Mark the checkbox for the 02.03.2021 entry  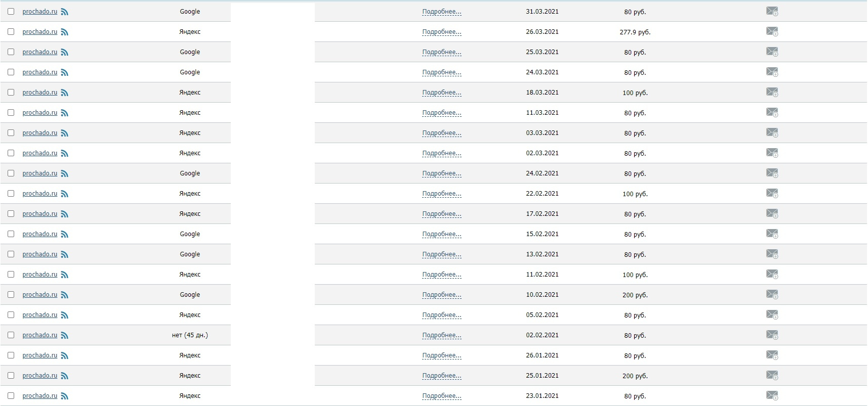coord(11,153)
